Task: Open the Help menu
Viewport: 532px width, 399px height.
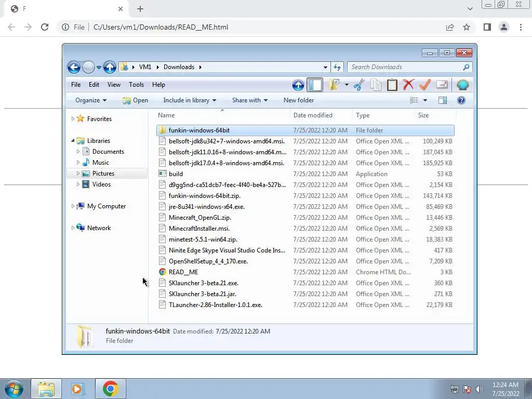Action: coord(158,85)
